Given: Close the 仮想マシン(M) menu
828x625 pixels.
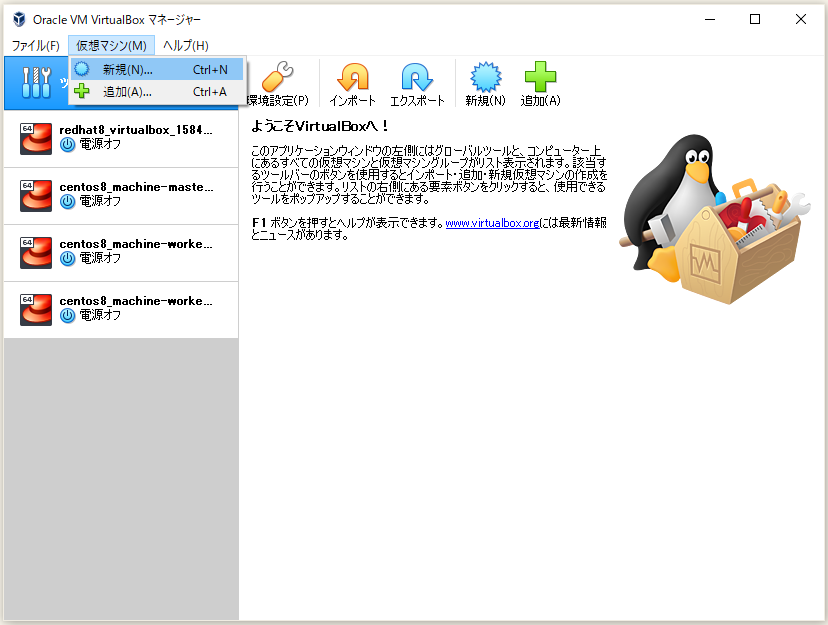Looking at the screenshot, I should click(111, 45).
